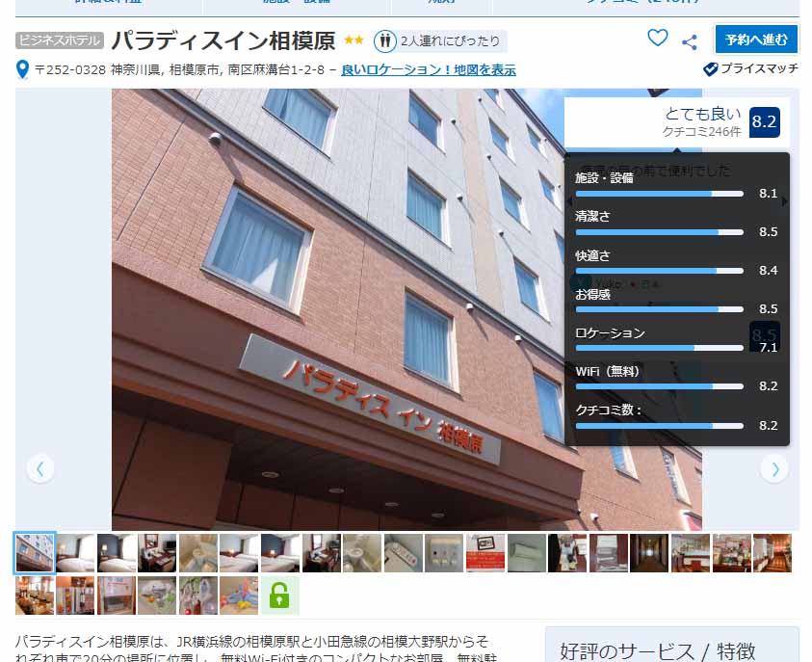Click the green open padlock icon
This screenshot has width=812, height=662.
pyautogui.click(x=279, y=596)
